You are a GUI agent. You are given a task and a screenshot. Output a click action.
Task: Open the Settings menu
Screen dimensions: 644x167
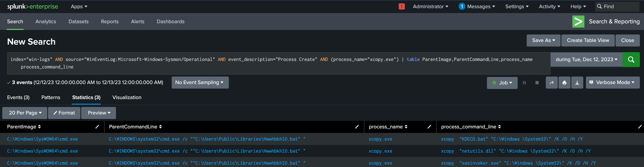click(x=517, y=6)
